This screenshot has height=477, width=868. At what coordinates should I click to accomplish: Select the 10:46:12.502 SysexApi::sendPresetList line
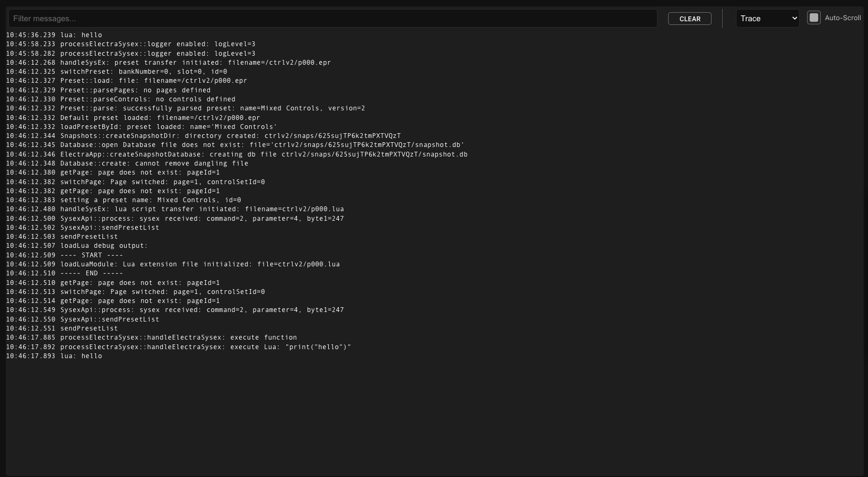(x=83, y=228)
